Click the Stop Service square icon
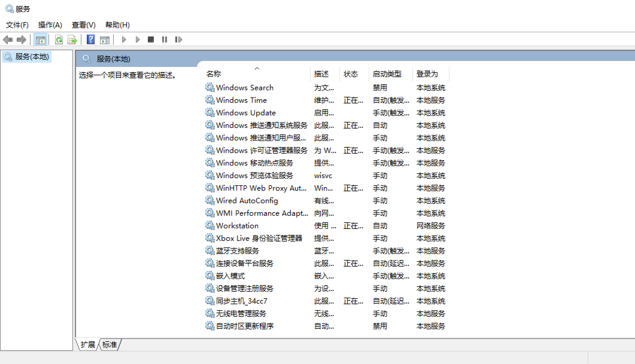Image resolution: width=635 pixels, height=364 pixels. point(151,39)
